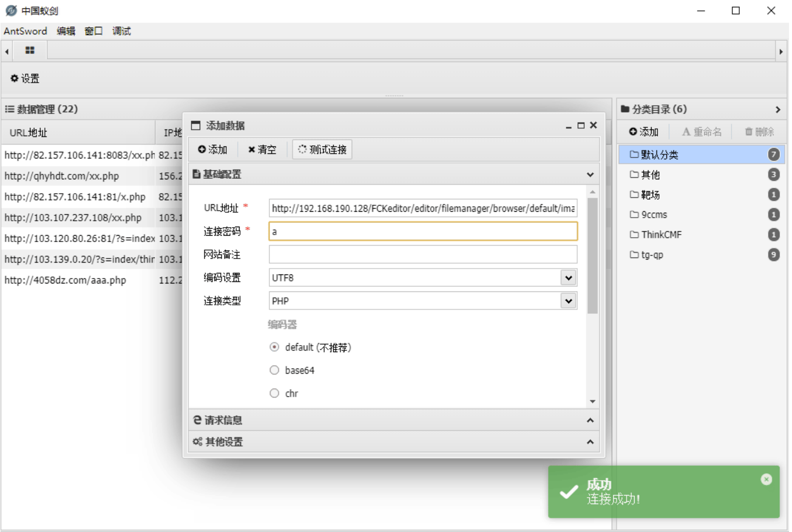The height and width of the screenshot is (532, 792).
Task: Select the 靶场 folder
Action: click(x=702, y=194)
